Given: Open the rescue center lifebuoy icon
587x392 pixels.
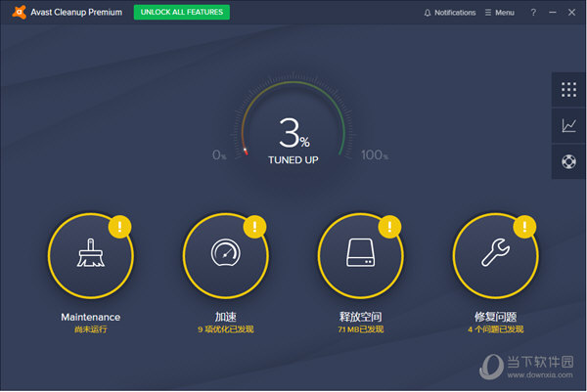Looking at the screenshot, I should click(x=568, y=161).
